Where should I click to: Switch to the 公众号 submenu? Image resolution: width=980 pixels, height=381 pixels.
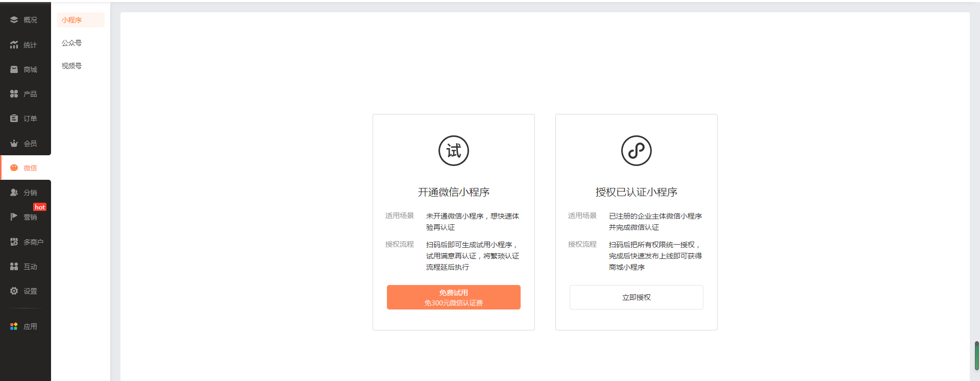71,43
